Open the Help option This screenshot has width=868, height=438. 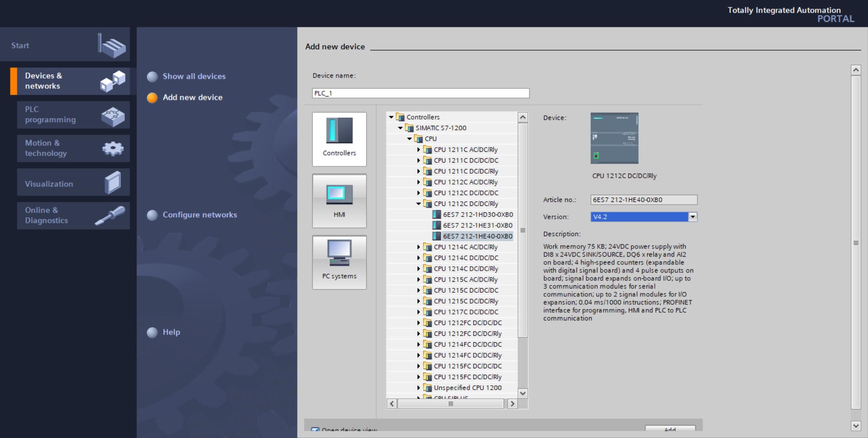pyautogui.click(x=171, y=332)
